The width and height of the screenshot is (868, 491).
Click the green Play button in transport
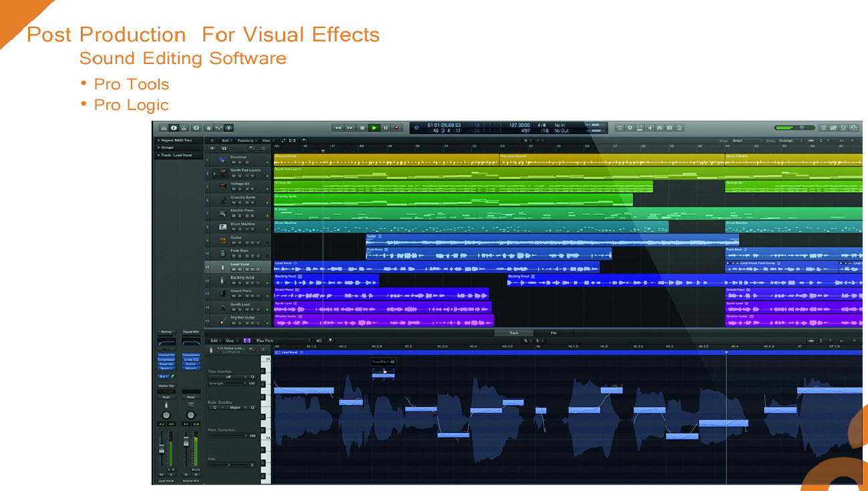(x=374, y=127)
